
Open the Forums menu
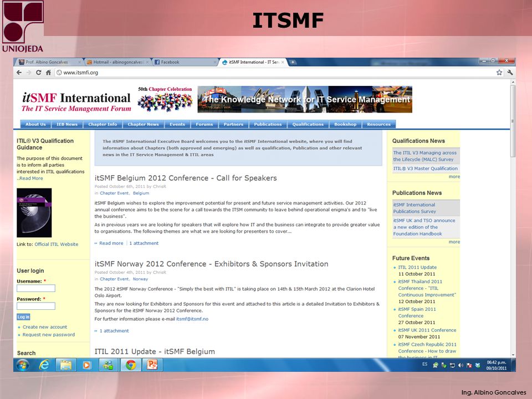tap(204, 124)
